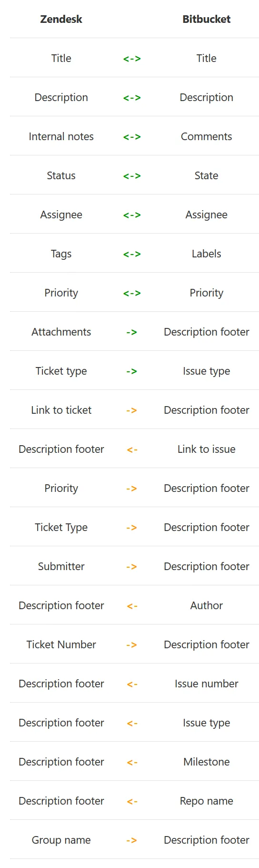Click the Author cell under Bitbucket

point(207,605)
